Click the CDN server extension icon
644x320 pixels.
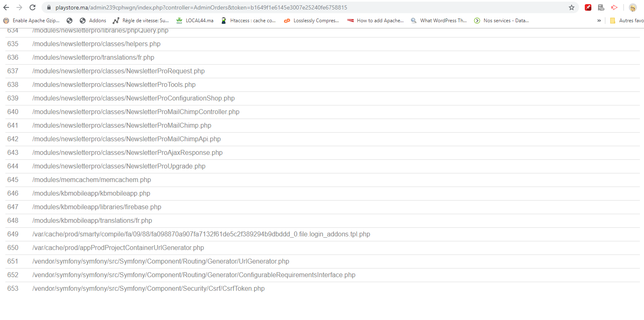coord(601,7)
